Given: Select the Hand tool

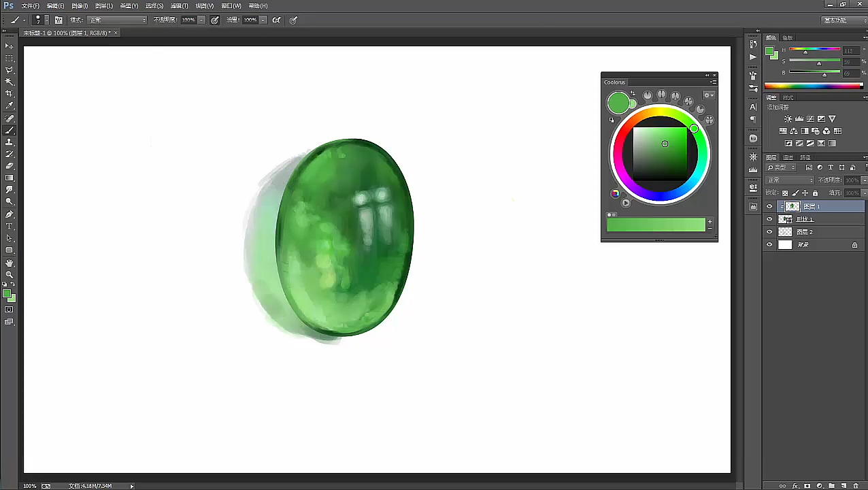Looking at the screenshot, I should [10, 263].
